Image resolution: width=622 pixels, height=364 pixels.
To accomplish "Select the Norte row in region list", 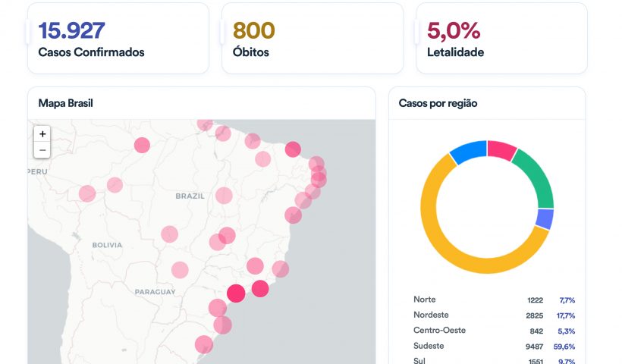I will pos(493,300).
